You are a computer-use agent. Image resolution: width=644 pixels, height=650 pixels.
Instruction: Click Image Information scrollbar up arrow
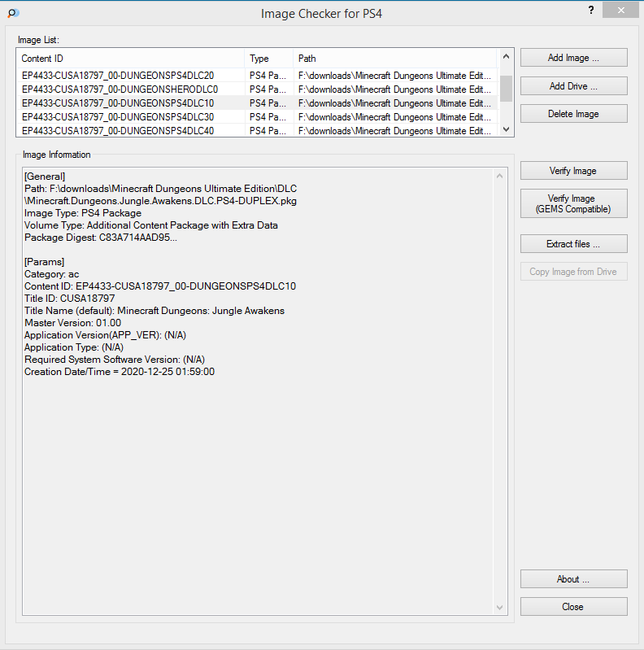(x=500, y=177)
